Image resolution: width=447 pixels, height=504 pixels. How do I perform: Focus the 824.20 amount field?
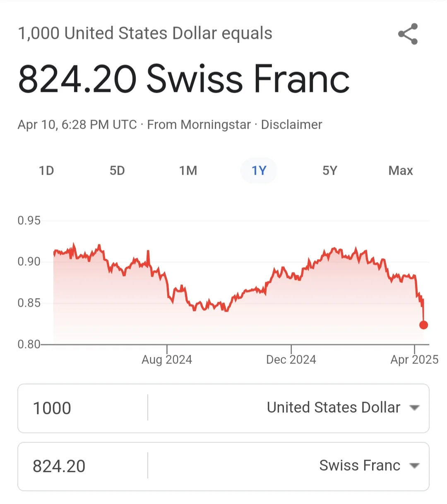click(x=83, y=466)
